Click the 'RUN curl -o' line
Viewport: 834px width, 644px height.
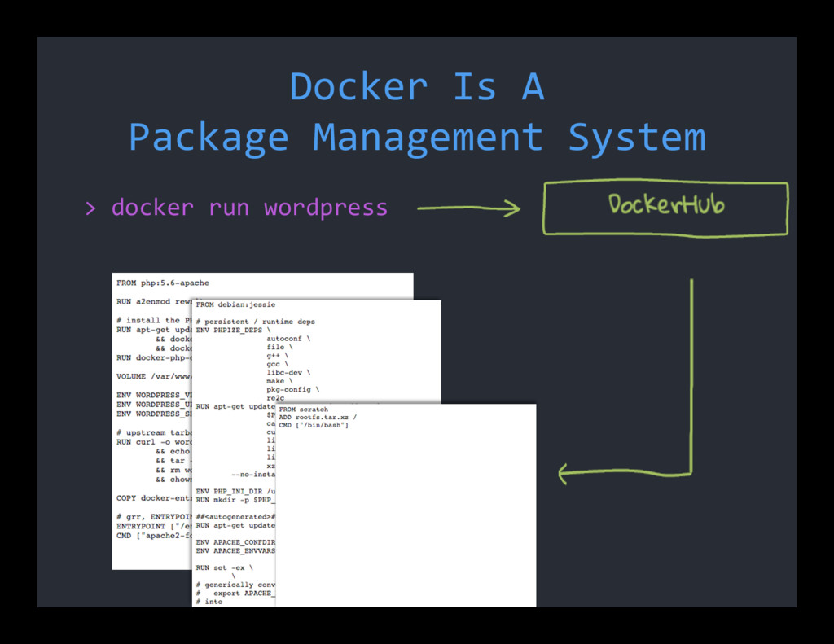click(154, 442)
